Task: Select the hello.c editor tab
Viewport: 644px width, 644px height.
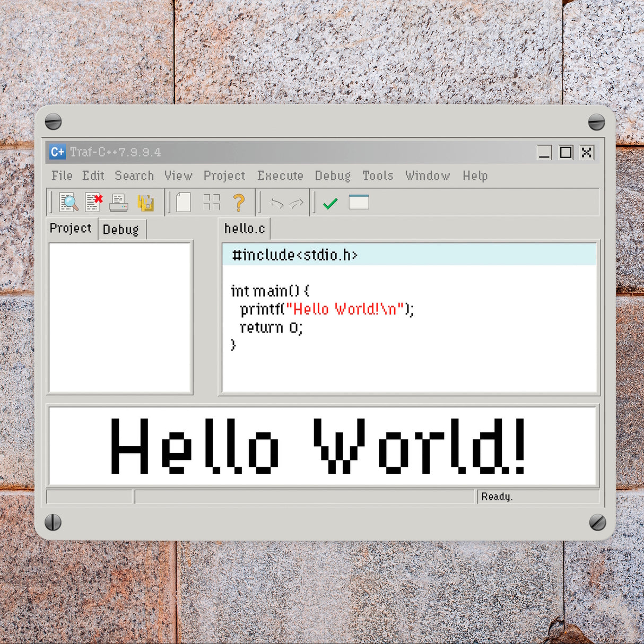Action: pos(245,229)
